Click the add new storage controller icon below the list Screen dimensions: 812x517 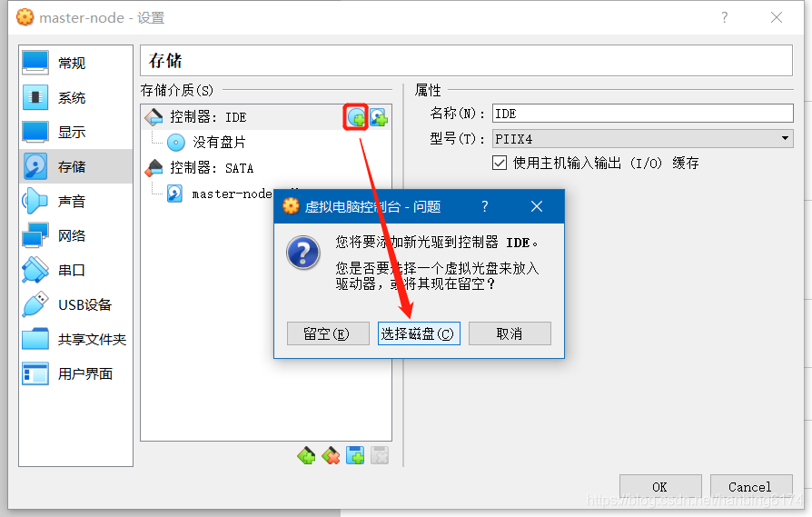[x=306, y=455]
